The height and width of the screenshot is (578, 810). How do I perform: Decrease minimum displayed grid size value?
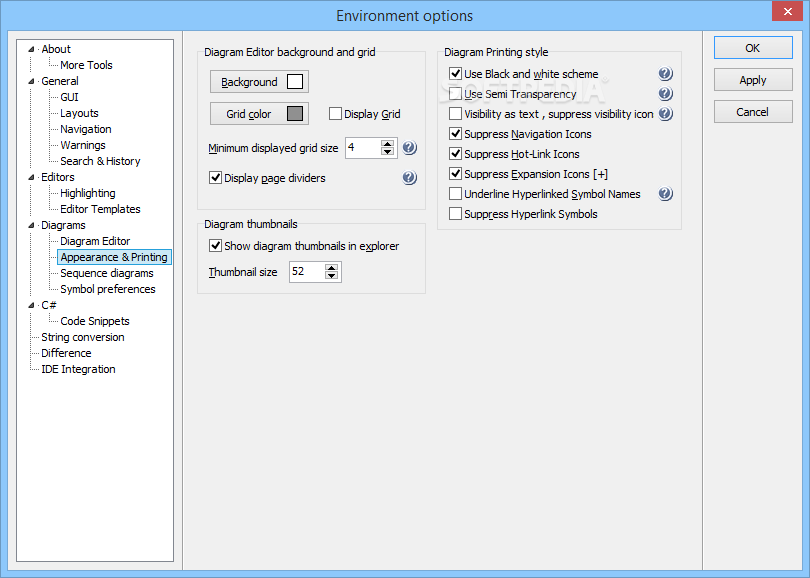pyautogui.click(x=387, y=152)
